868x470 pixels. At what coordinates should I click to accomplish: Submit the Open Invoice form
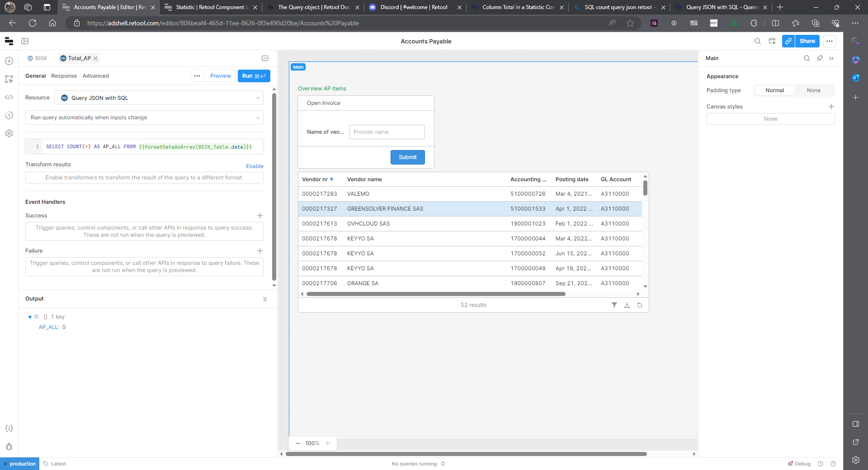pos(407,157)
